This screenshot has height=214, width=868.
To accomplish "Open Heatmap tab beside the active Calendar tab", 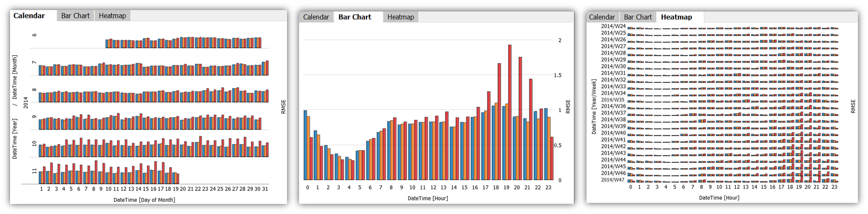I will point(112,16).
